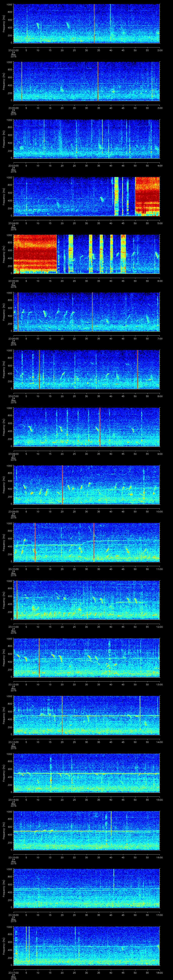This screenshot has height=980, width=173.
Task: Click the 23:04:00 start time label
Action: click(13, 223)
